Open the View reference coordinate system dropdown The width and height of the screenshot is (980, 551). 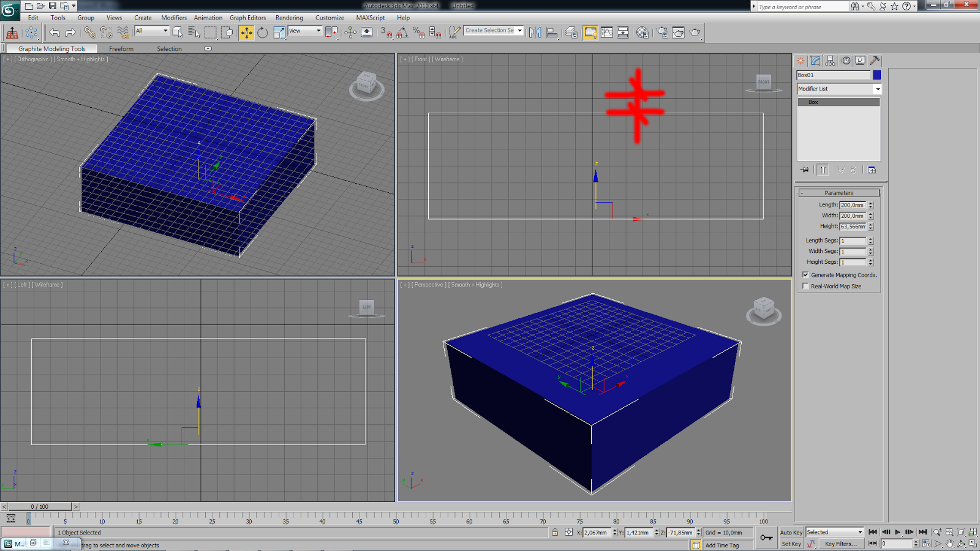click(318, 31)
